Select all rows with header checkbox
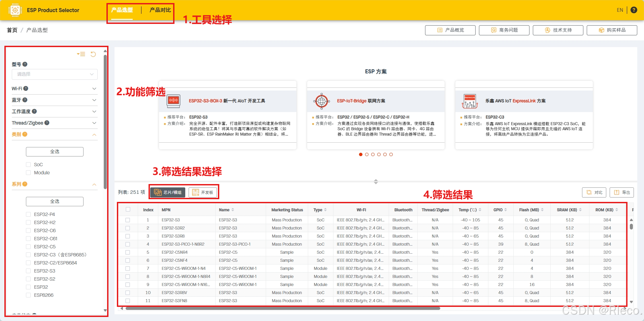 [x=128, y=209]
